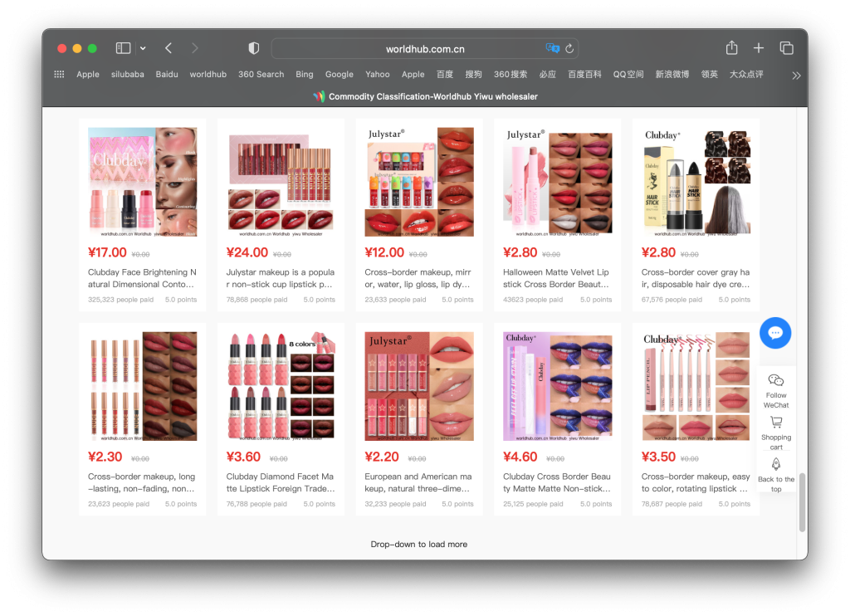Screen dimensions: 850x616
Task: Open the blue chat support bubble
Action: coord(775,333)
